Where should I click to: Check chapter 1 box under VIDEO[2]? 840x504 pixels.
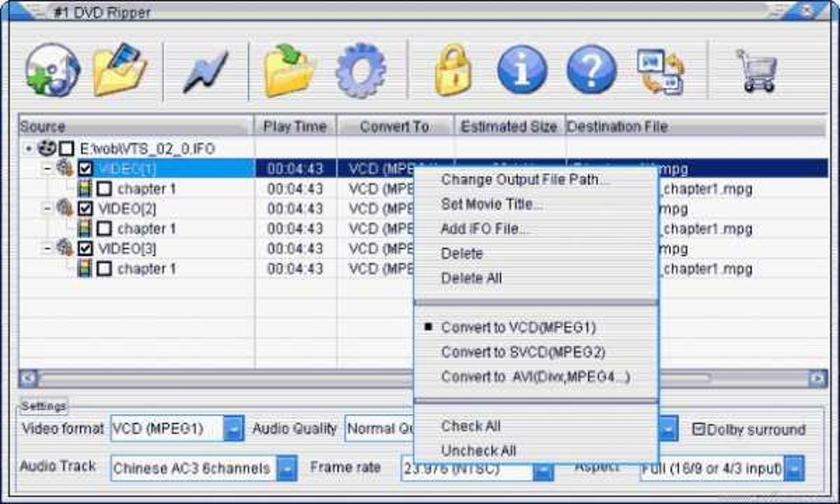click(x=104, y=229)
